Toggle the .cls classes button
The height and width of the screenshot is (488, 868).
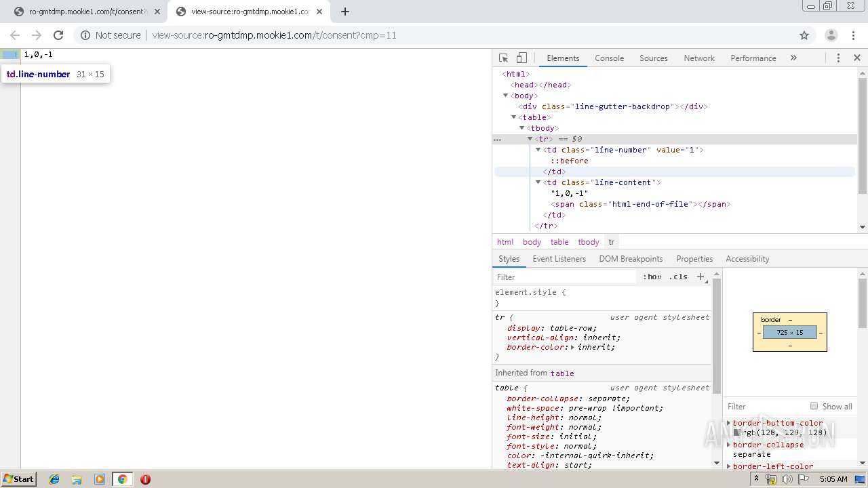[678, 277]
